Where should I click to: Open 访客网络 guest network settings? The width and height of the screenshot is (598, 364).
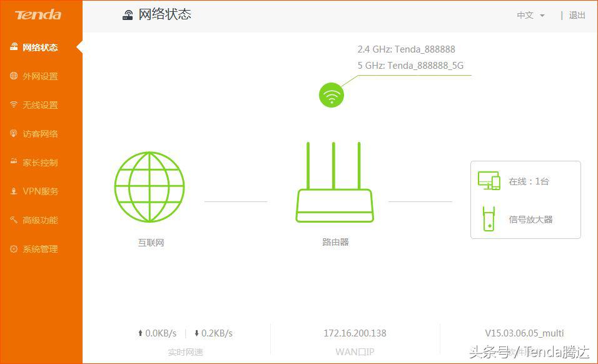click(x=14, y=133)
